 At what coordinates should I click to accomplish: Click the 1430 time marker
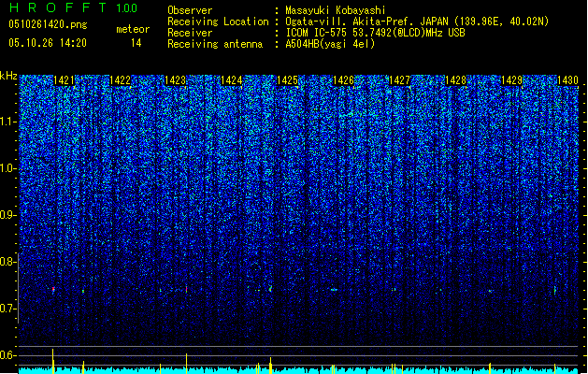click(x=567, y=80)
